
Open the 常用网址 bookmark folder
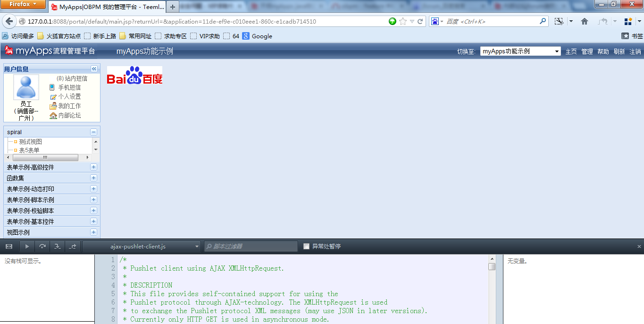tap(135, 36)
